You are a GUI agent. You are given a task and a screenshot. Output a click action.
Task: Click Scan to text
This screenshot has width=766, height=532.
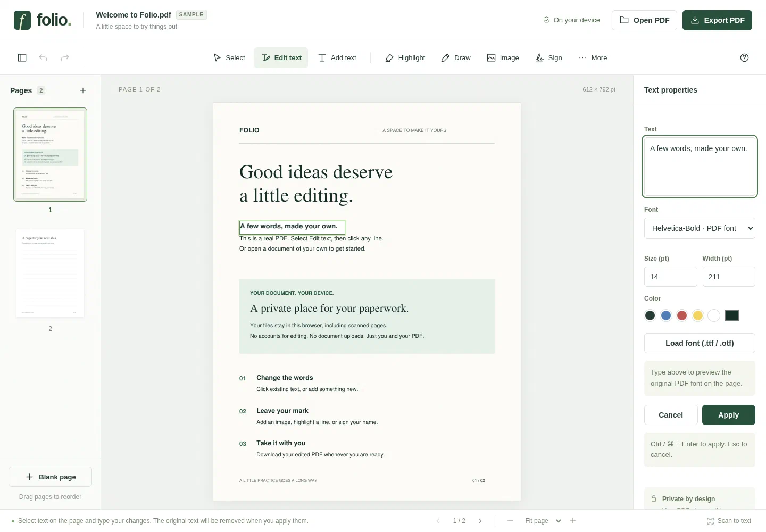(x=729, y=521)
